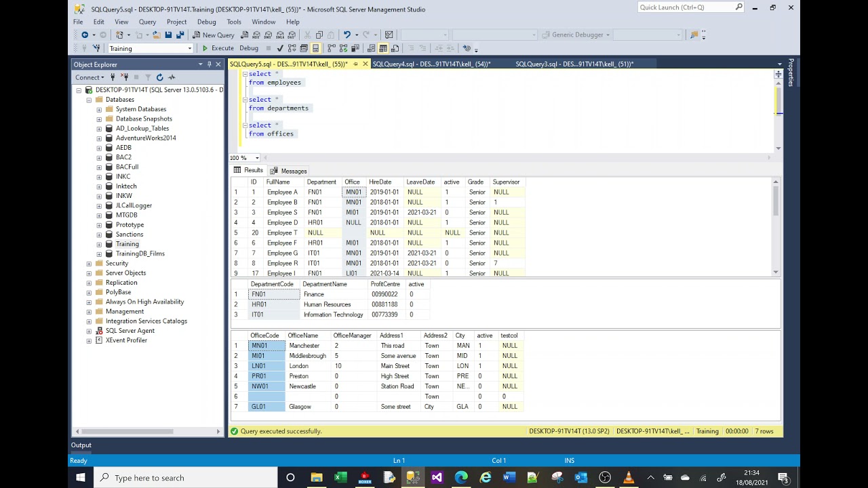Open Visual Studio from the taskbar
The width and height of the screenshot is (868, 488).
(x=437, y=478)
